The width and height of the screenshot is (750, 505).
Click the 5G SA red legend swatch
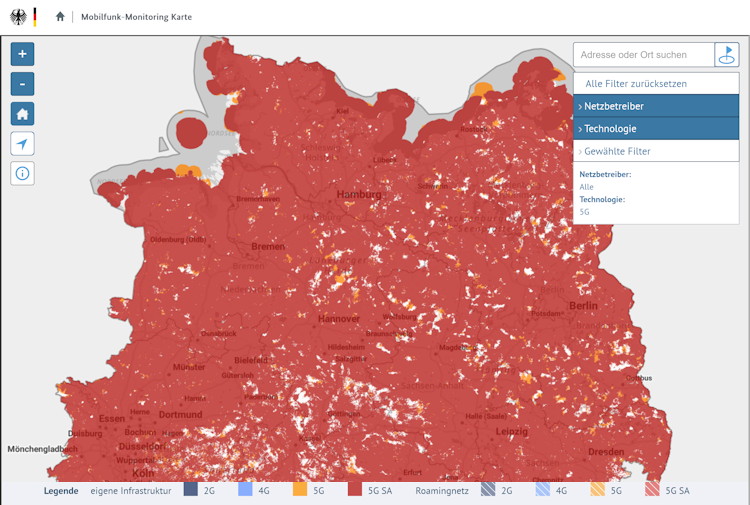click(356, 491)
